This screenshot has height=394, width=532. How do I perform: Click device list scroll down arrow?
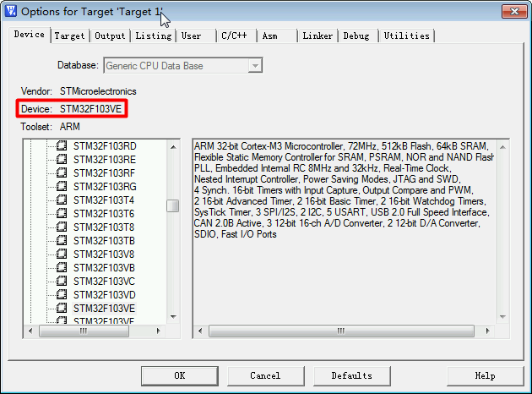173,316
